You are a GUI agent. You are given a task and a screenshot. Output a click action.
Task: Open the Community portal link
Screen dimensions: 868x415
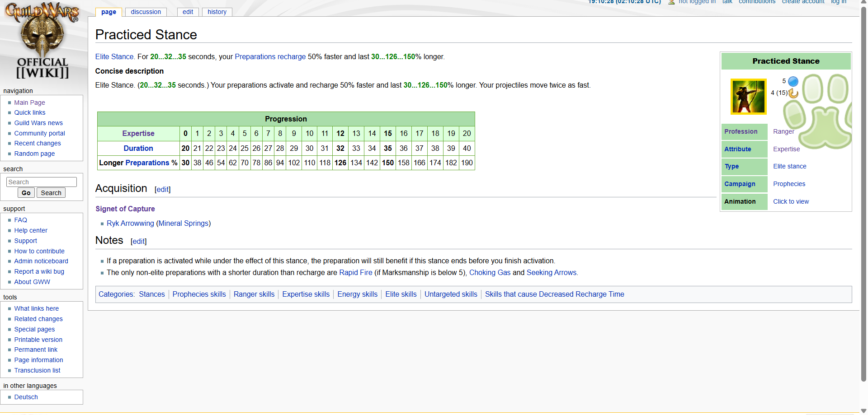click(40, 133)
